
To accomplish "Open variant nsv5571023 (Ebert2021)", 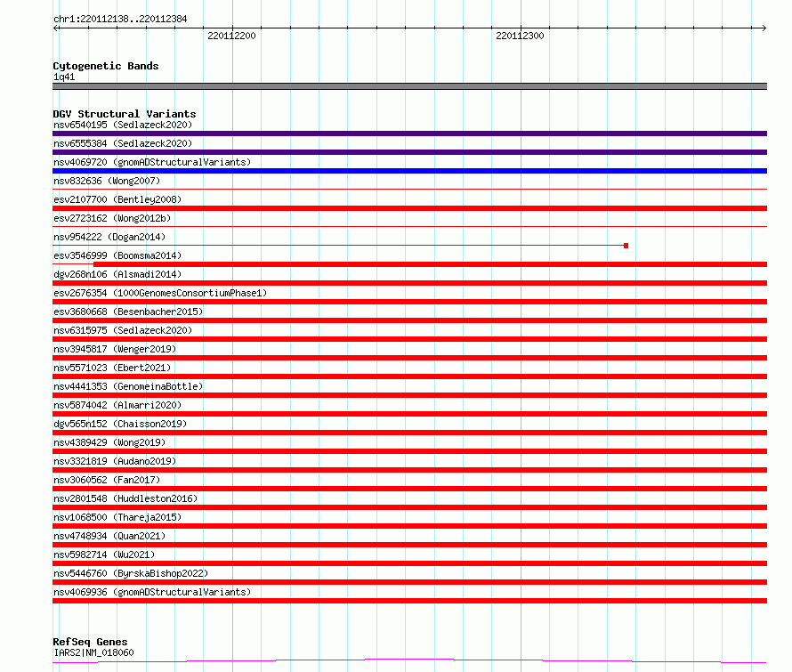I will 112,368.
